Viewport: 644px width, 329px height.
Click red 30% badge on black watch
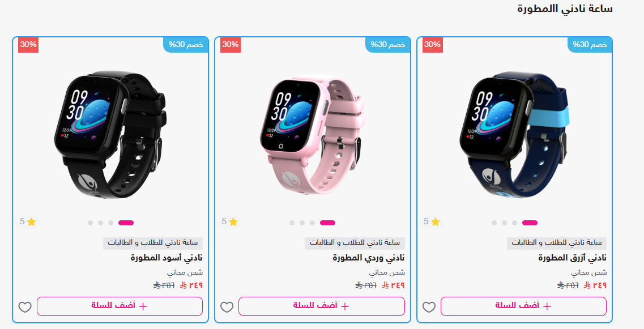coord(28,45)
